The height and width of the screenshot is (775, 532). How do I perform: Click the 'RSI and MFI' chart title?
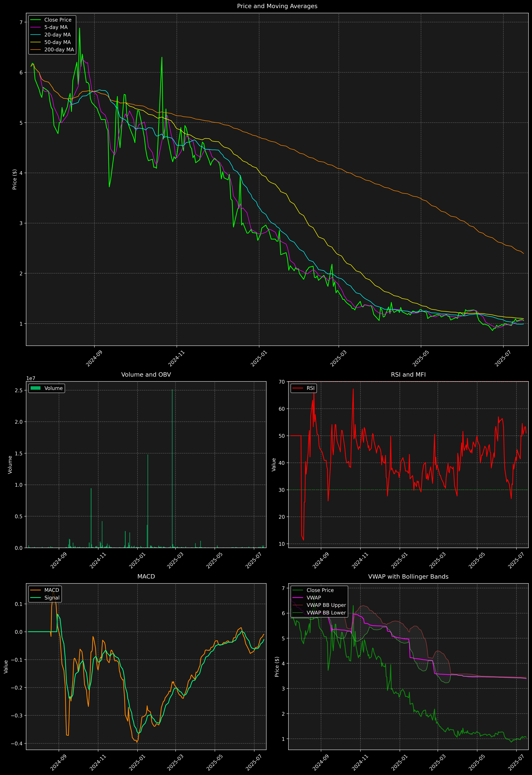point(408,374)
